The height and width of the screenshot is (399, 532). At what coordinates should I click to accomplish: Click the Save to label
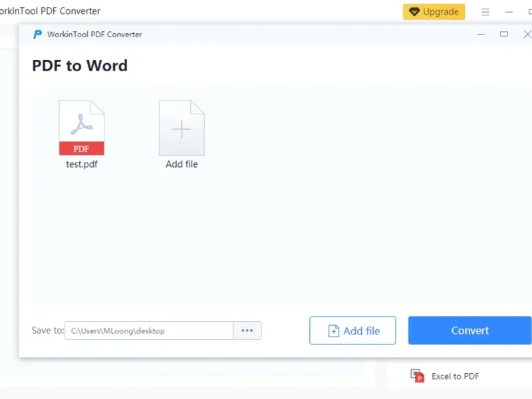point(47,331)
